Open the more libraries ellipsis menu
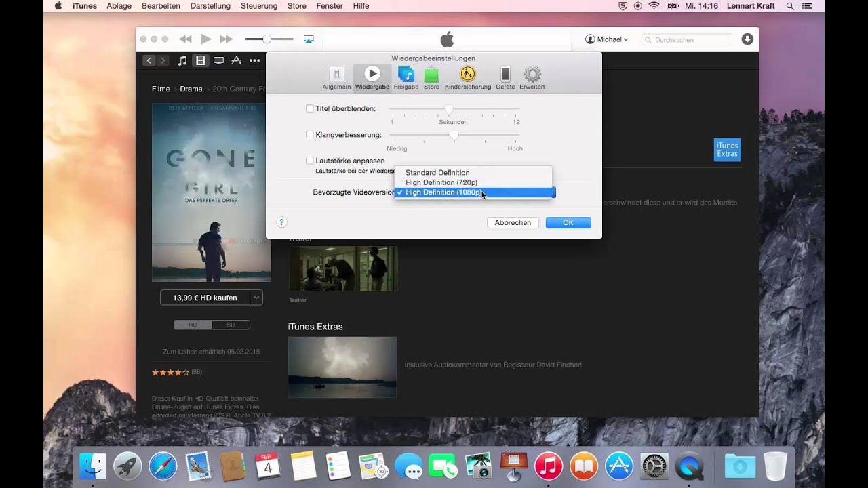Screen dimensions: 868x488 255,60
